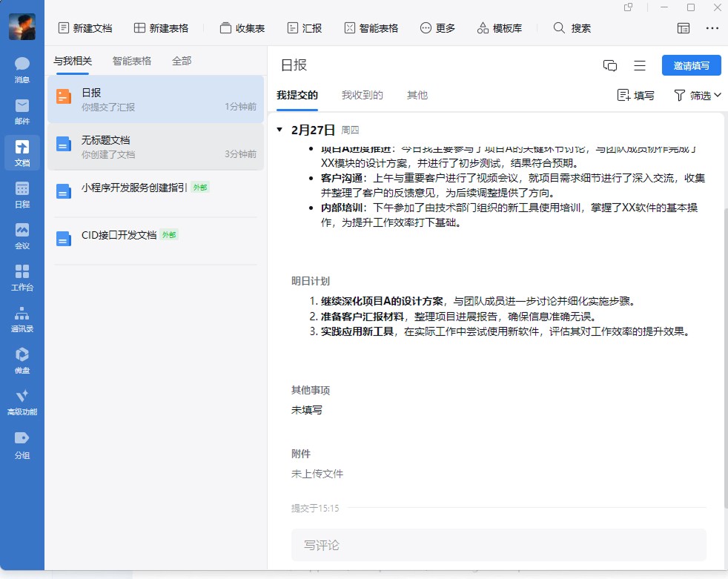The image size is (728, 579).
Task: Expand the 更多 toolbar menu
Action: coord(437,28)
